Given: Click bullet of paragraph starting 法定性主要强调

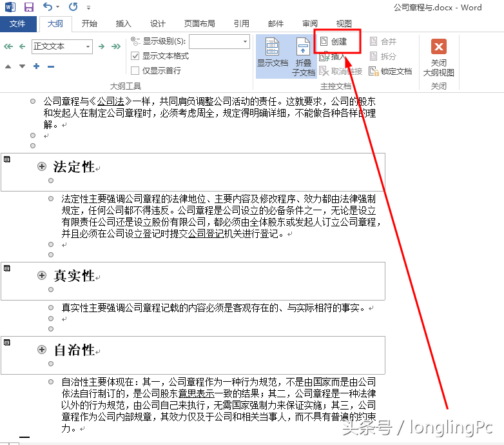Looking at the screenshot, I should (x=51, y=199).
